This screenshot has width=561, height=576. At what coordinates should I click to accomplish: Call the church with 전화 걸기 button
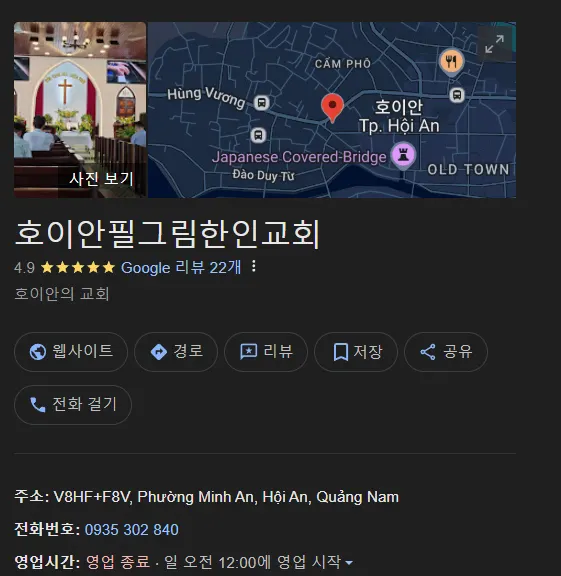click(73, 405)
